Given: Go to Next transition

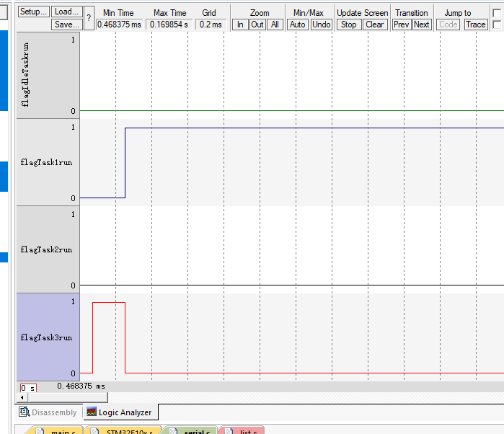Looking at the screenshot, I should pyautogui.click(x=421, y=25).
